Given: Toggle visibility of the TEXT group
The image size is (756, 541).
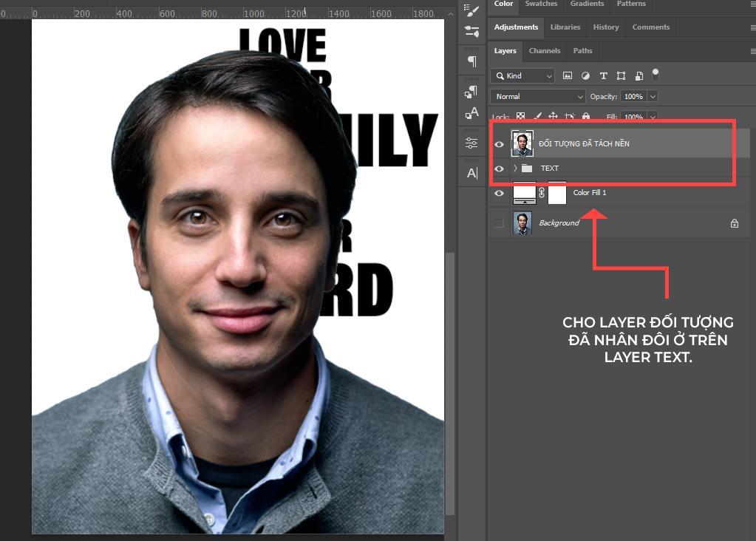Looking at the screenshot, I should tap(500, 168).
